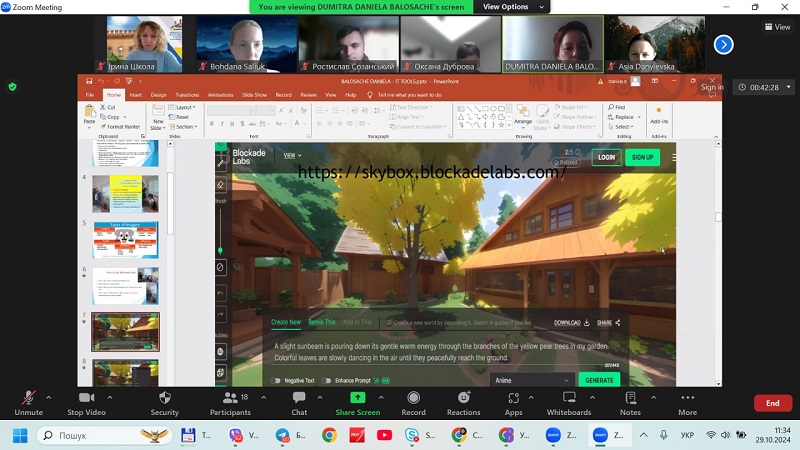Click the slide panel vertical scrollbar
Image resolution: width=800 pixels, height=450 pixels.
pyautogui.click(x=170, y=204)
